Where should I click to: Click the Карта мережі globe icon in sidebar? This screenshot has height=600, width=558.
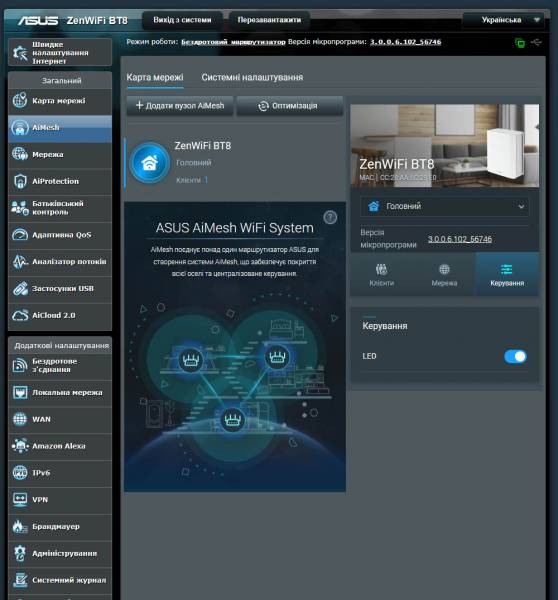[20, 101]
